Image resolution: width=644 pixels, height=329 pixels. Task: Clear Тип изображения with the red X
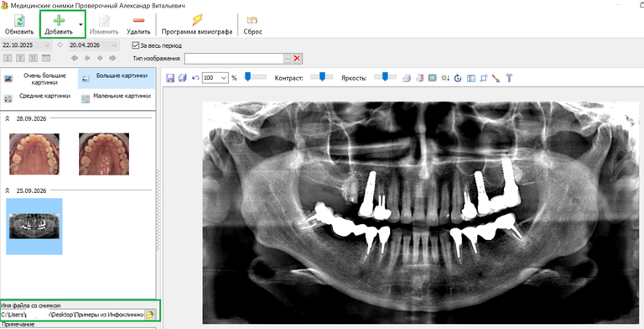(298, 59)
